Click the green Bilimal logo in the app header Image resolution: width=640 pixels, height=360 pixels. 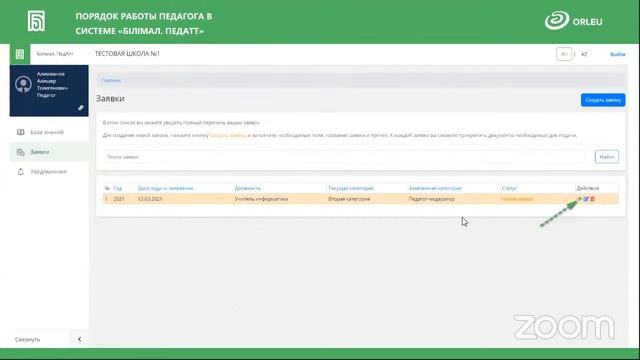pos(20,54)
